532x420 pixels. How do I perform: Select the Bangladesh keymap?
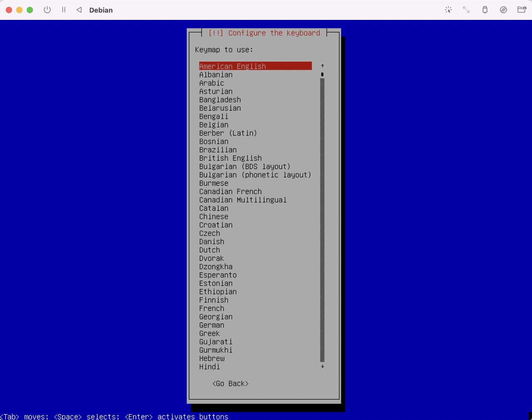[x=220, y=100]
